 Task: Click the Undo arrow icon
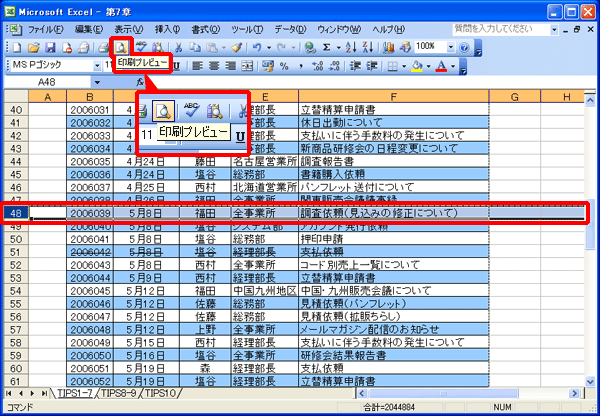tap(257, 47)
